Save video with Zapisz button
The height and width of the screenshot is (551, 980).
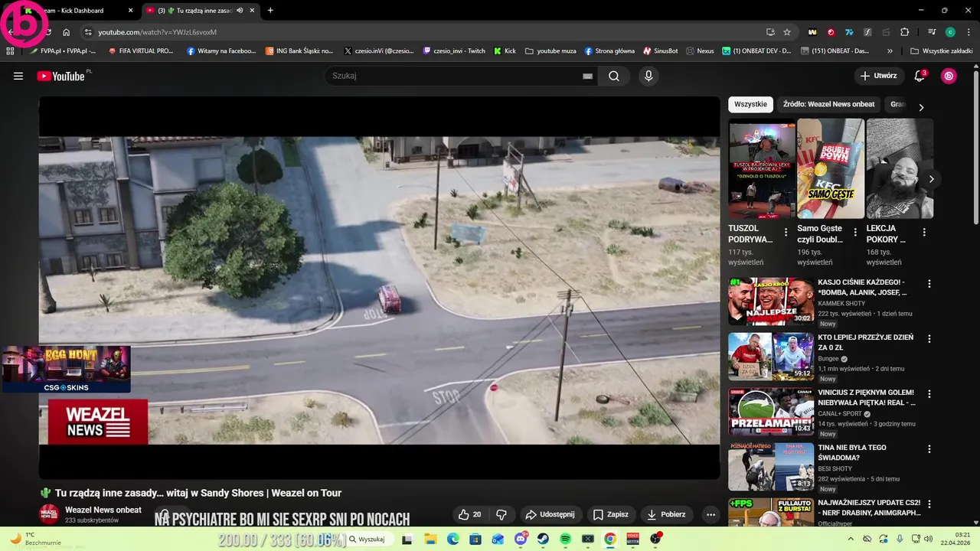pos(611,514)
